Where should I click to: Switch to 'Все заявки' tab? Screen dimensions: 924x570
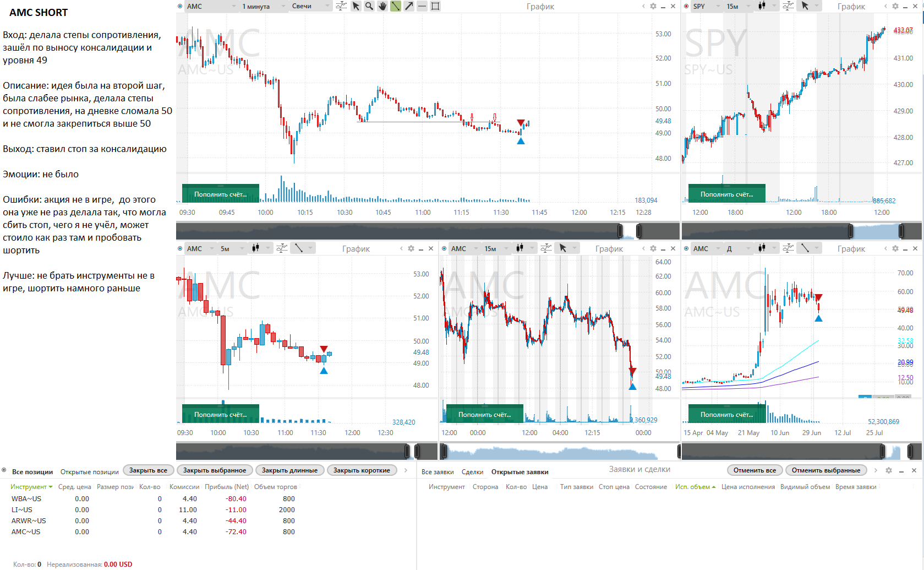(x=438, y=472)
